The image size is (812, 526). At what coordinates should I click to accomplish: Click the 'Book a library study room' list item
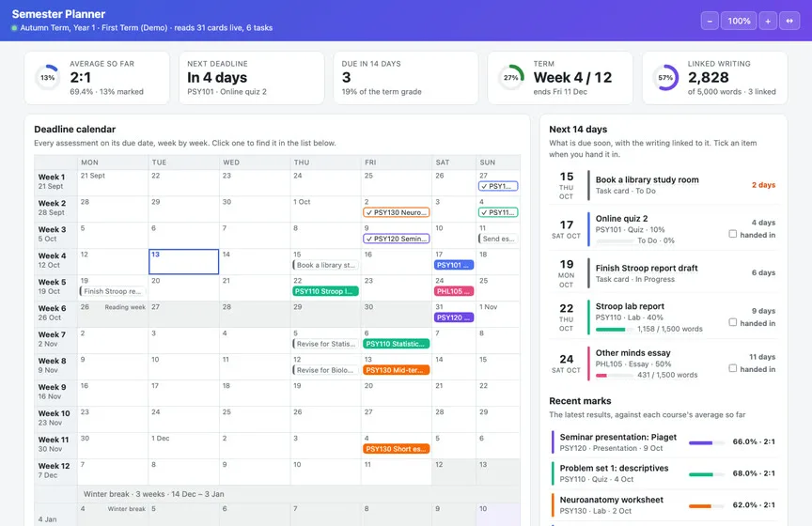click(664, 185)
